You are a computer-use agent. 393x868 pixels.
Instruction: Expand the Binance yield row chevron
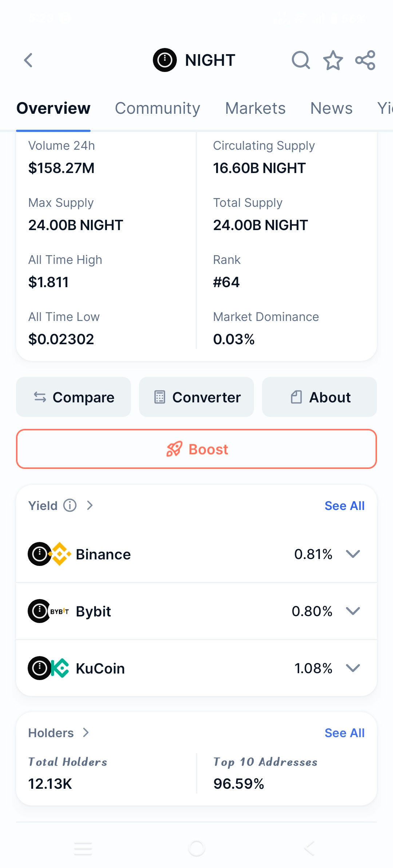click(x=353, y=554)
